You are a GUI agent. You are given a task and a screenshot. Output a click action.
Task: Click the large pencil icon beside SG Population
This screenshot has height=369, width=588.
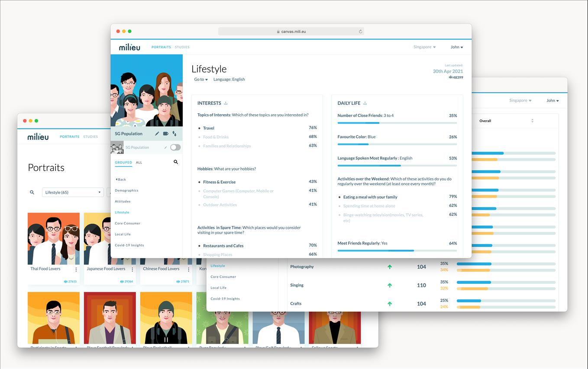pyautogui.click(x=157, y=134)
